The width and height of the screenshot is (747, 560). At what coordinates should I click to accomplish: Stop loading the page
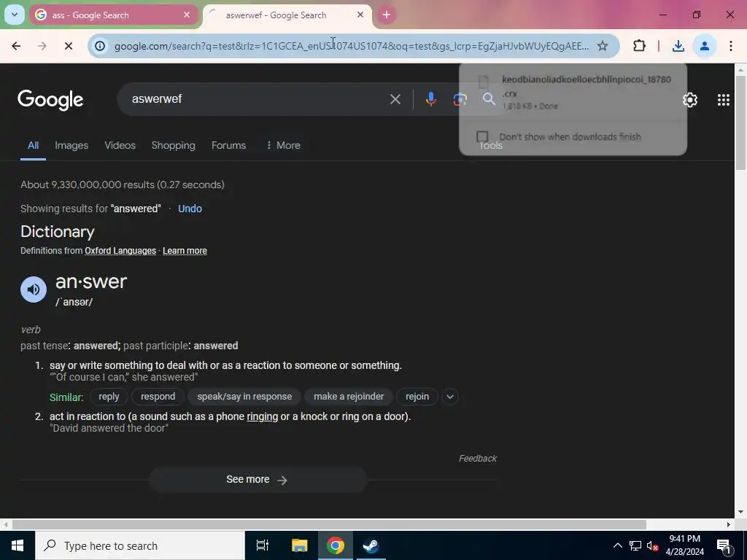click(x=68, y=46)
